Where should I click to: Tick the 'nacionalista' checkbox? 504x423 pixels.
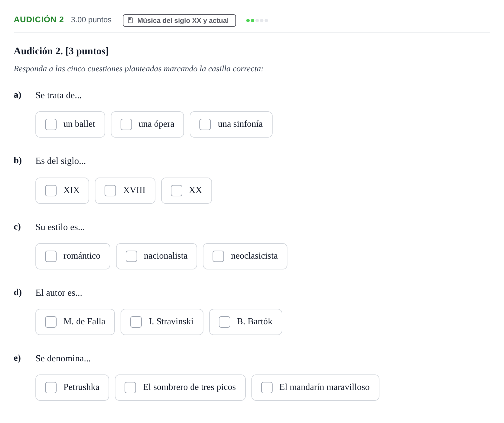(131, 256)
